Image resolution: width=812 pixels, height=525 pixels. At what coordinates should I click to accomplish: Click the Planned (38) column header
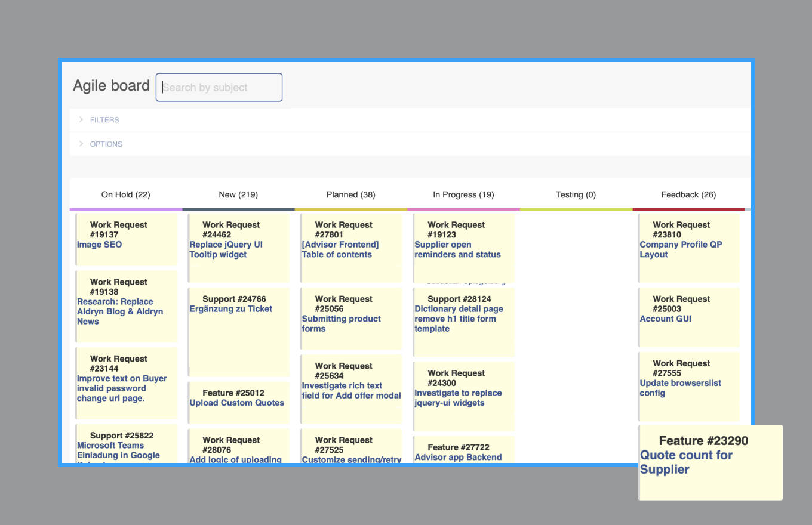pyautogui.click(x=350, y=194)
